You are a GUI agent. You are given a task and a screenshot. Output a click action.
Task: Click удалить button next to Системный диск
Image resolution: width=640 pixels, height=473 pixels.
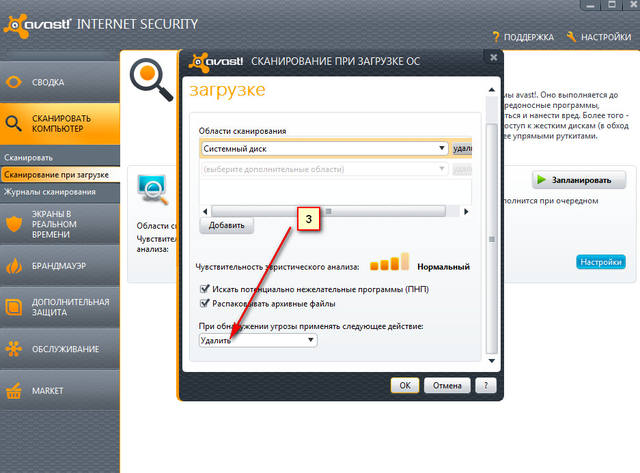pos(462,149)
